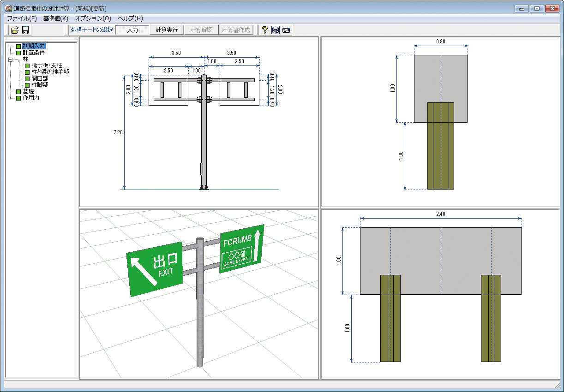The height and width of the screenshot is (392, 564).
Task: Click the rightmost card-shaped toolbar icon
Action: tap(286, 30)
